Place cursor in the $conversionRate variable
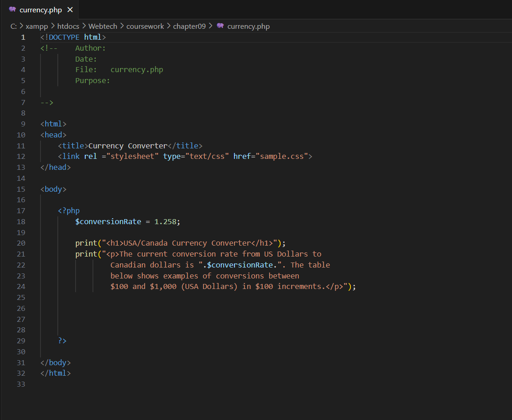Viewport: 512px width, 420px height. point(108,221)
